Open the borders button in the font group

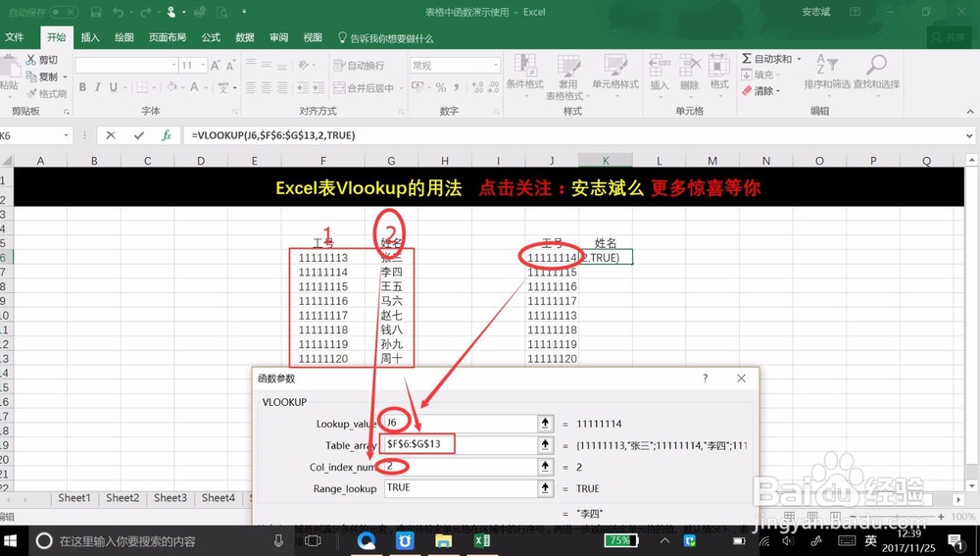coord(142,87)
